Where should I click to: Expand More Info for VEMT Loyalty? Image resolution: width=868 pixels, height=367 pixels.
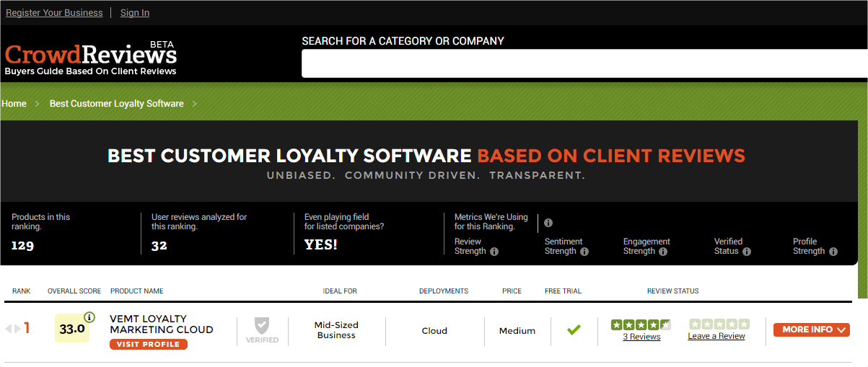point(812,330)
